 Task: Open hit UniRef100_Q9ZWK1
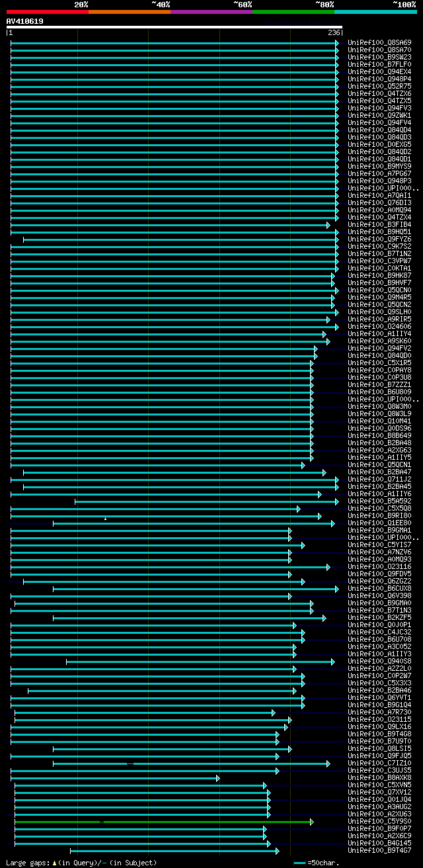click(x=379, y=115)
